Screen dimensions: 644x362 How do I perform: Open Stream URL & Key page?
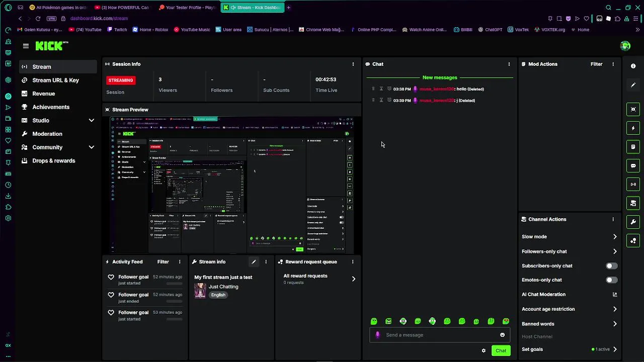58,80
